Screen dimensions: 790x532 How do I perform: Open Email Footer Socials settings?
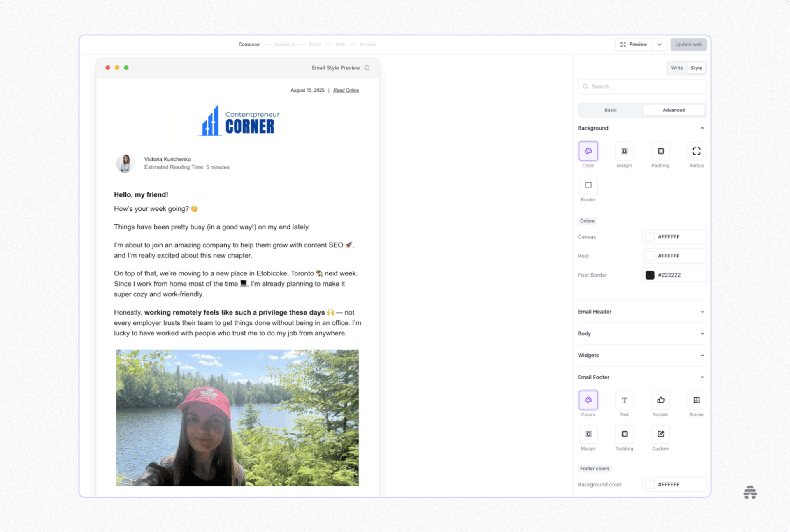[x=660, y=400]
